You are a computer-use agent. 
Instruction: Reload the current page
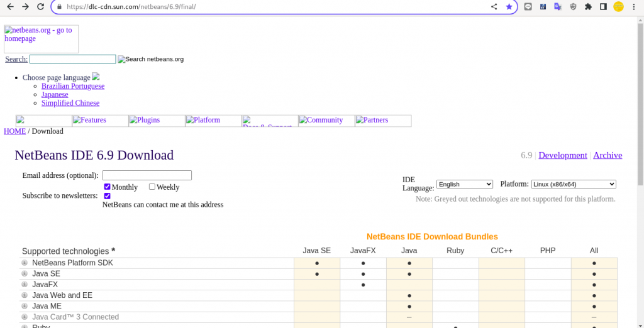click(x=40, y=6)
